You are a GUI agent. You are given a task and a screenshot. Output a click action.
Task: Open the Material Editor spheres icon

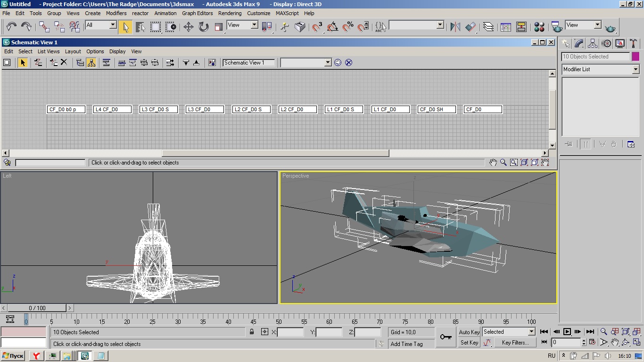click(540, 27)
